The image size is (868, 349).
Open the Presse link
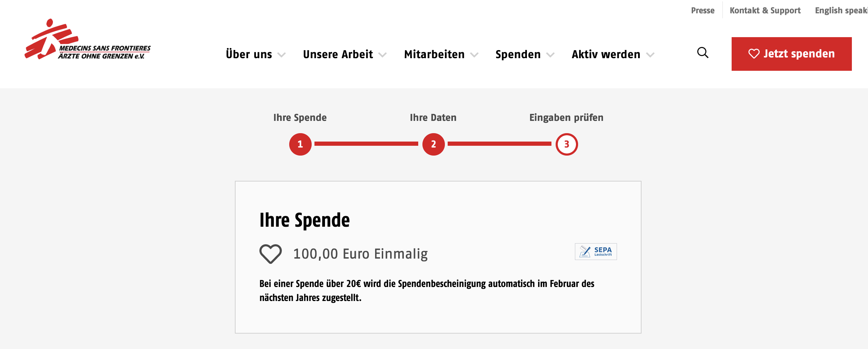point(703,11)
